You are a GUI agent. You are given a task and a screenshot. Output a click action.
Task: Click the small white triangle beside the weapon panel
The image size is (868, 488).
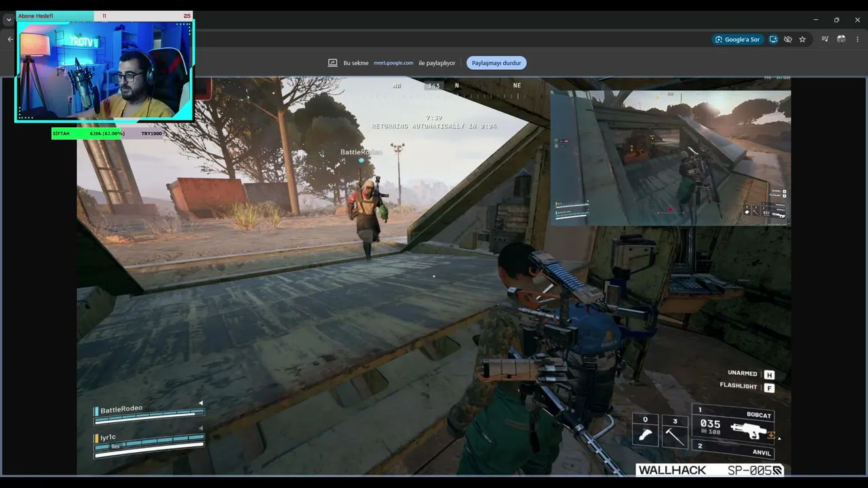click(778, 439)
